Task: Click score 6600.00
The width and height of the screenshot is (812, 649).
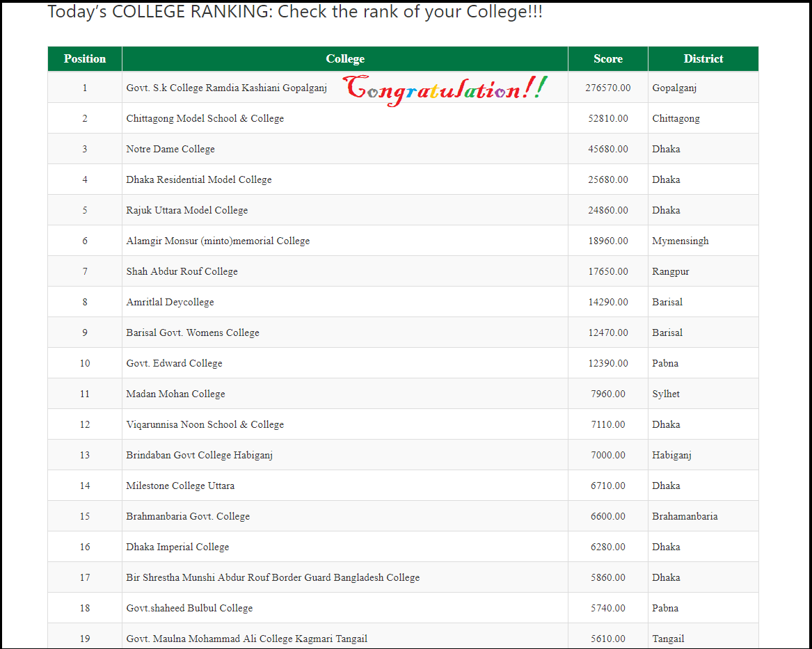Action: pyautogui.click(x=608, y=516)
